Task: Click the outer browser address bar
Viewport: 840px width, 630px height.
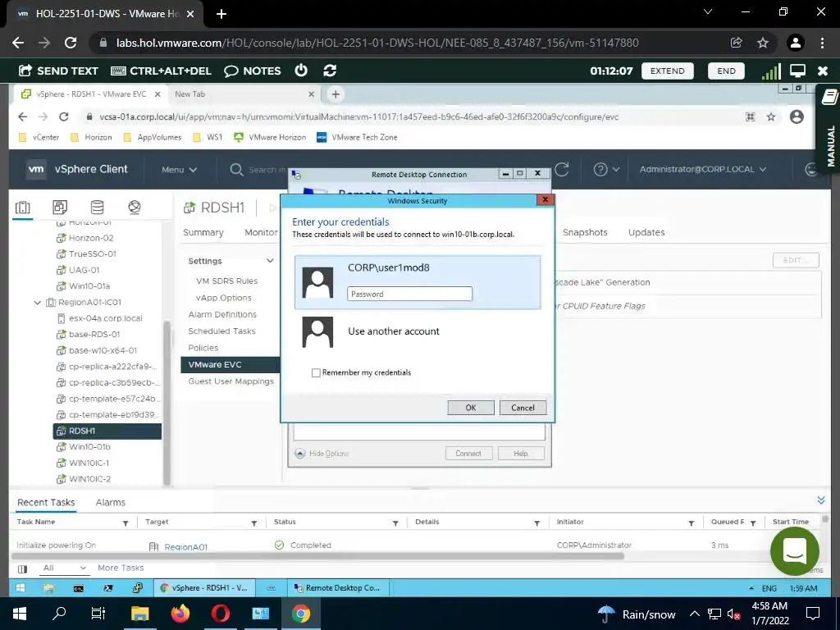Action: point(410,43)
